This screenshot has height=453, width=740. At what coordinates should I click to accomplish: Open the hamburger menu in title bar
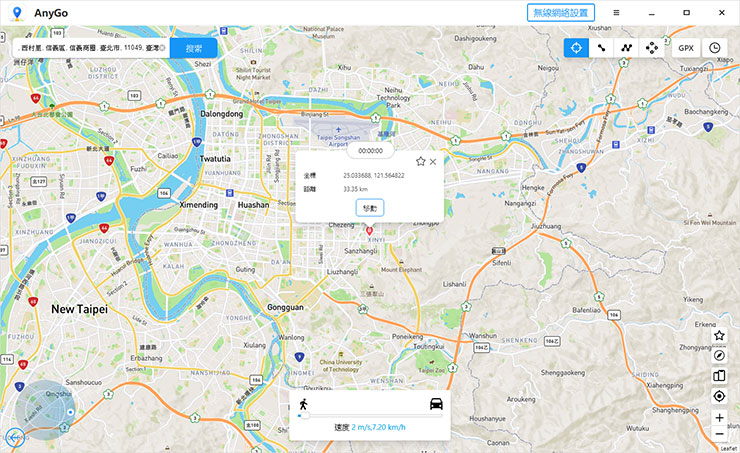[616, 12]
